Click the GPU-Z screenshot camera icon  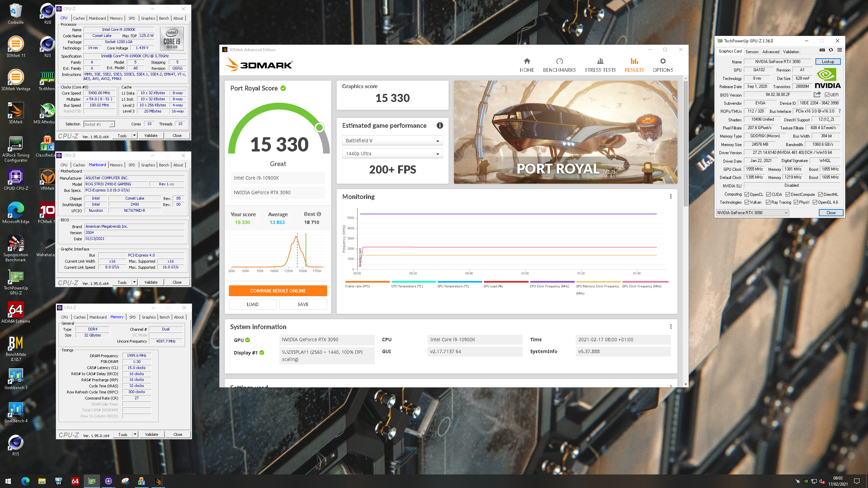(822, 50)
